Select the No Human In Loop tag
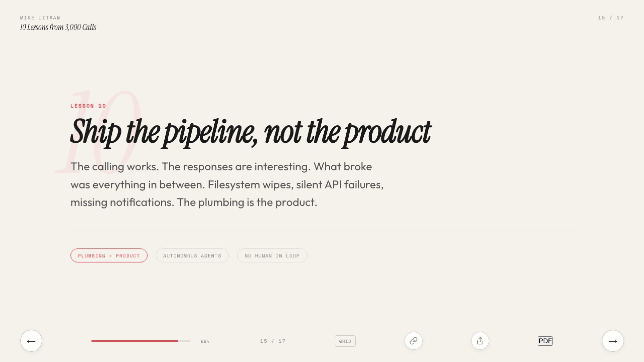This screenshot has width=644, height=362. [272, 255]
